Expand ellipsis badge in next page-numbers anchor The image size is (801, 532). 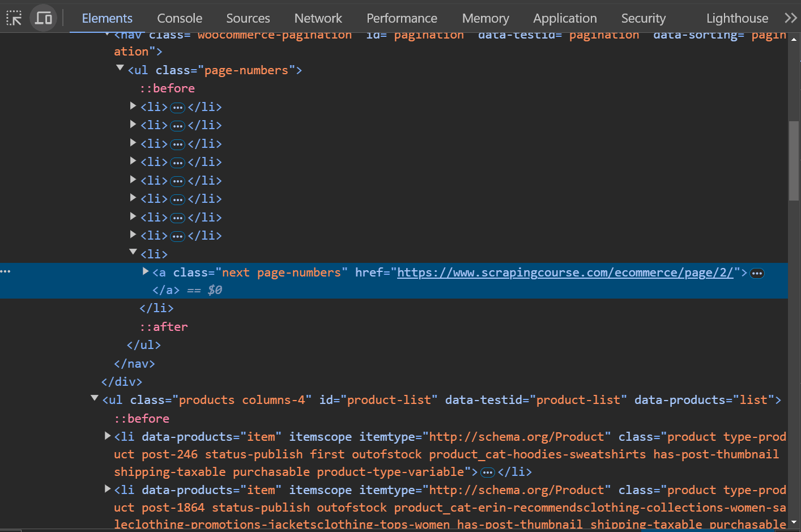pyautogui.click(x=757, y=274)
